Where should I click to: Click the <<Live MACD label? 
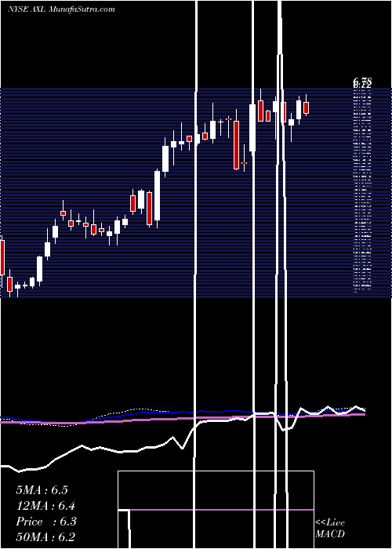[x=330, y=529]
